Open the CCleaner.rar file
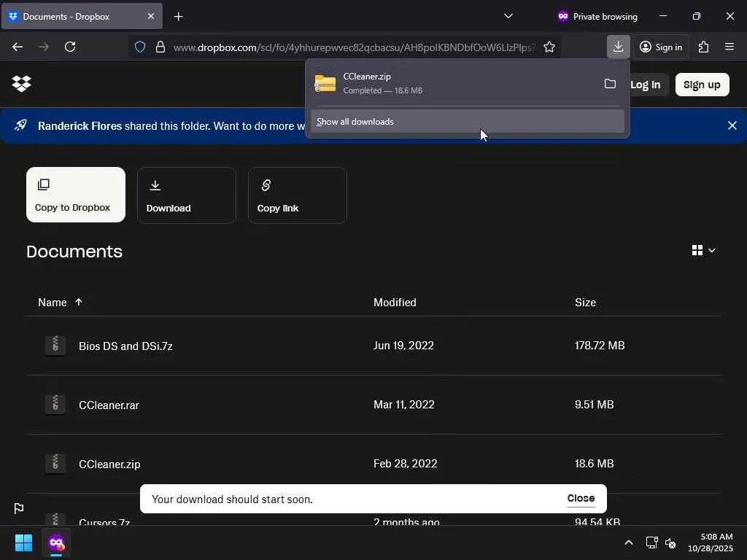 (x=109, y=405)
